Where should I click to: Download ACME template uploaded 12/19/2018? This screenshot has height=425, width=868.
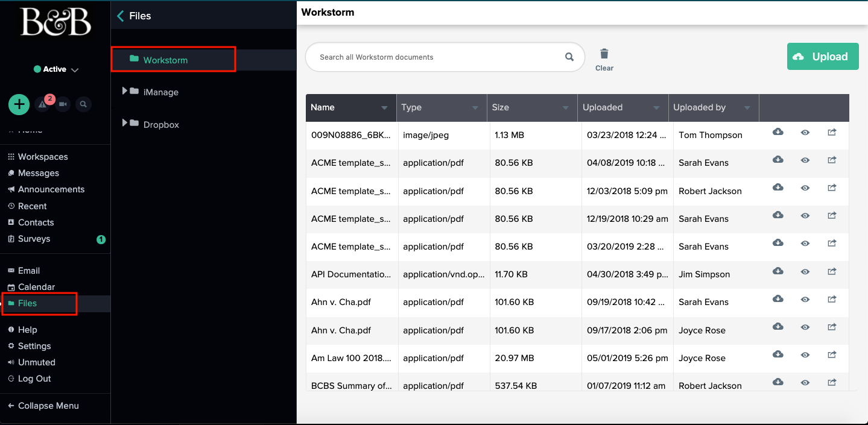[x=778, y=216]
